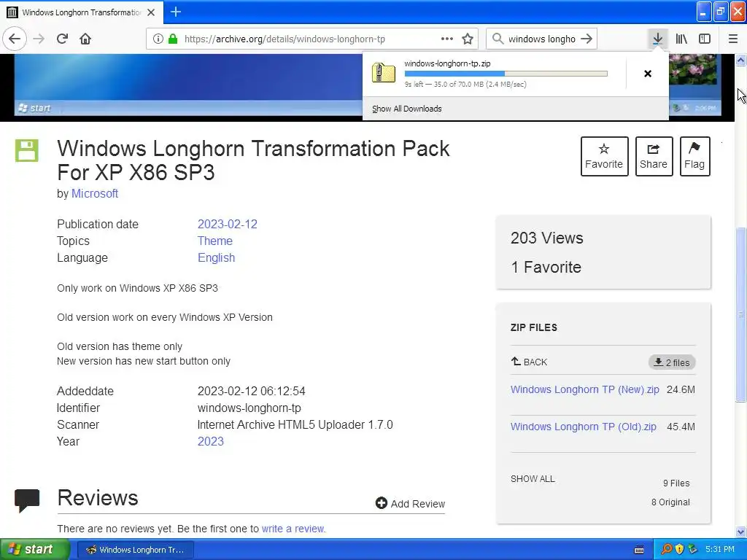Share this archive item

click(x=654, y=156)
